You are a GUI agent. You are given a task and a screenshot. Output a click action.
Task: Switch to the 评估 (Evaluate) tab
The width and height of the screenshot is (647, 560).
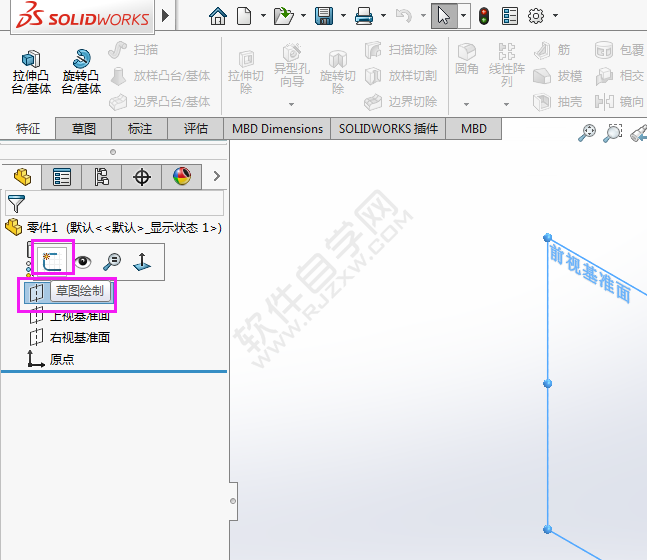point(196,129)
